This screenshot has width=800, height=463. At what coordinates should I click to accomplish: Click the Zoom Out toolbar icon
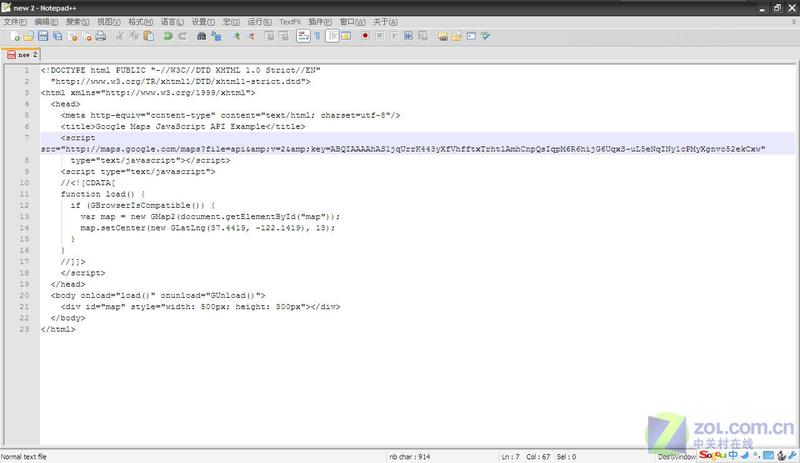[251, 36]
